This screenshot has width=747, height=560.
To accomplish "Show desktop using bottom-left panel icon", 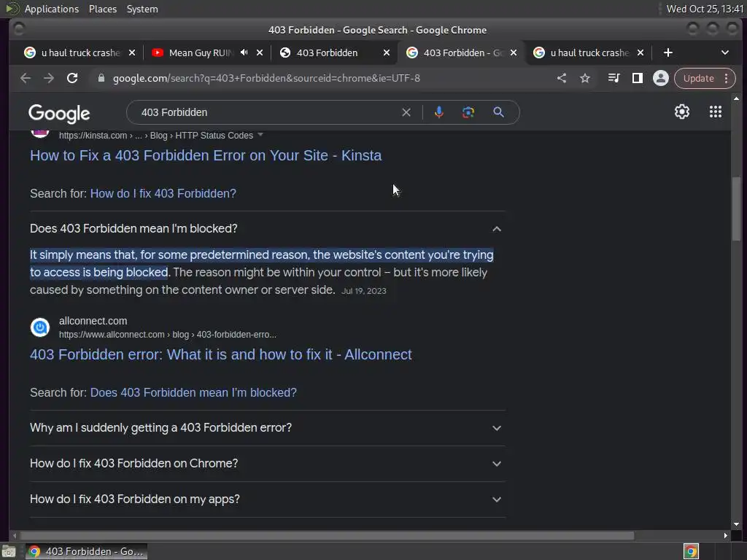I will (x=9, y=551).
